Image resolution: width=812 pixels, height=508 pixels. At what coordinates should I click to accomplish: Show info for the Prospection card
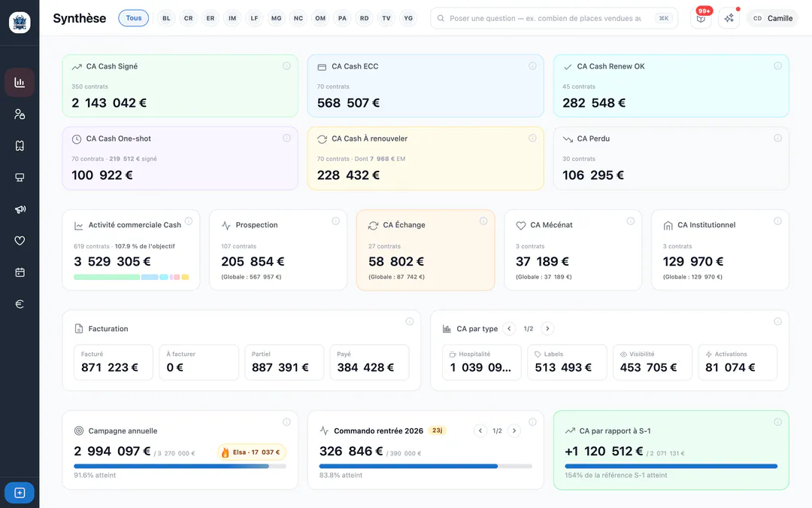[335, 221]
